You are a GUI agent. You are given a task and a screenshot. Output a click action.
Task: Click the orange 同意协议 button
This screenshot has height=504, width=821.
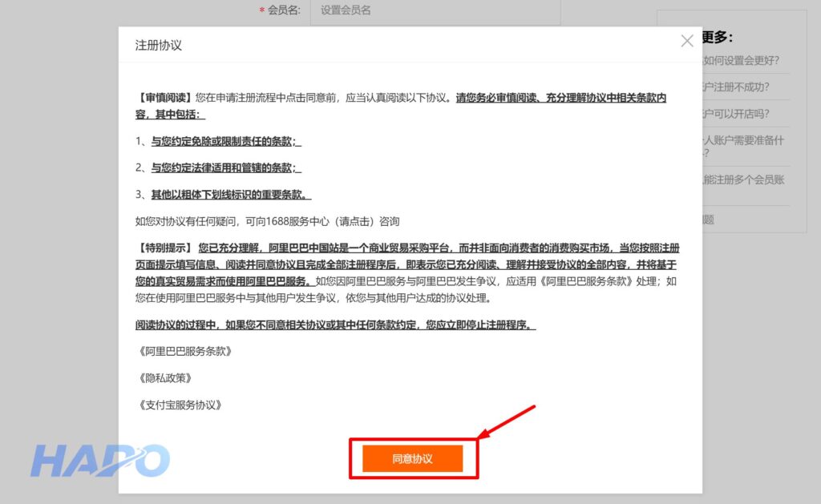pyautogui.click(x=412, y=459)
